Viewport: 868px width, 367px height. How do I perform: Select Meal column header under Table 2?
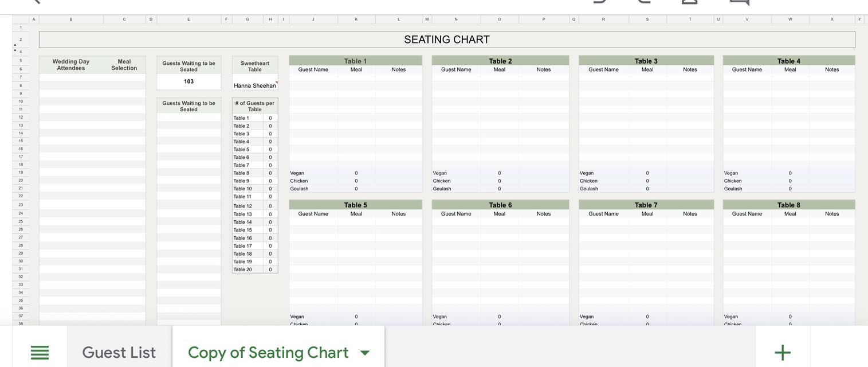pos(500,69)
